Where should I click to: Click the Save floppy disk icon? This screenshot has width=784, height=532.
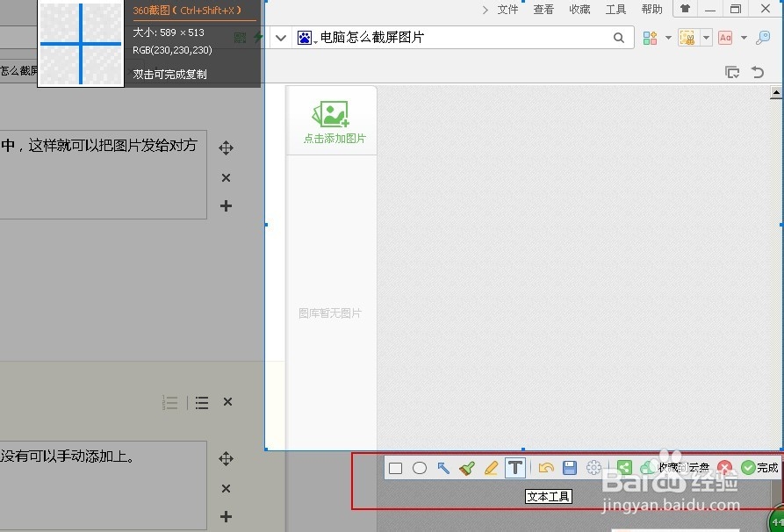(x=569, y=468)
